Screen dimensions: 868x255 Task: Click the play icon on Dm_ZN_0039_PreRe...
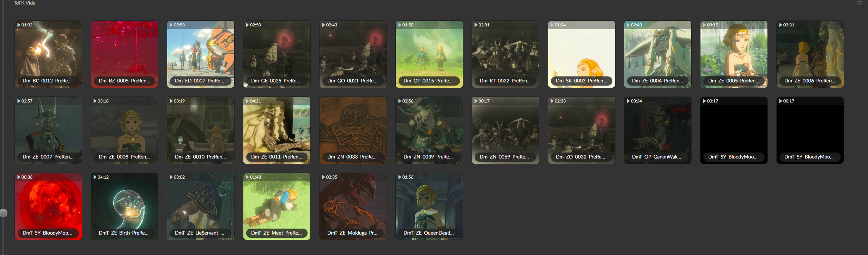coord(400,101)
